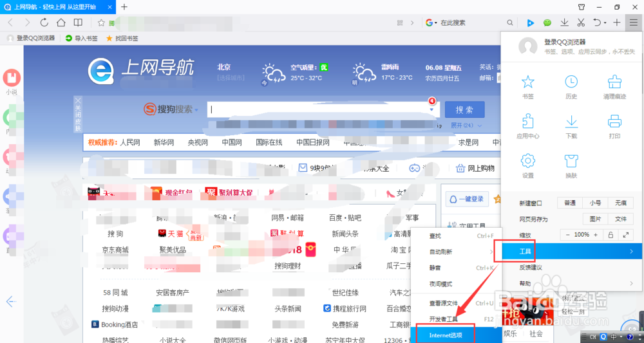This screenshot has height=343, width=644.
Task: Decrease zoom with minus button
Action: [567, 235]
